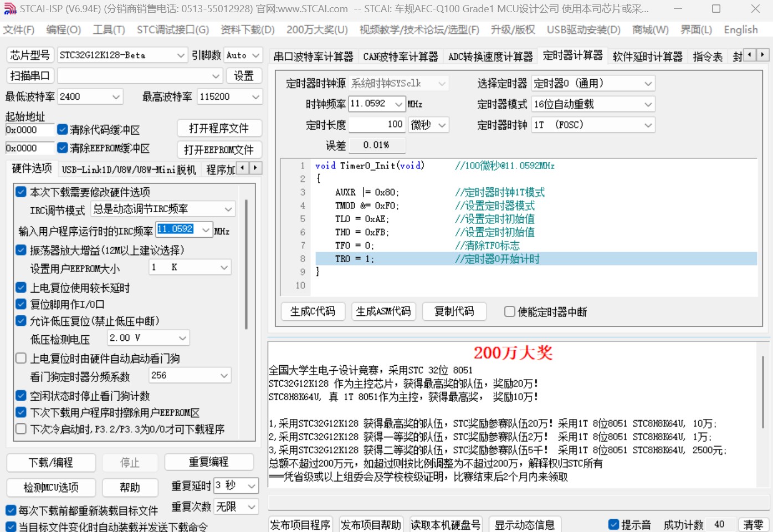Click 打开EEPROM文件 button

click(219, 150)
